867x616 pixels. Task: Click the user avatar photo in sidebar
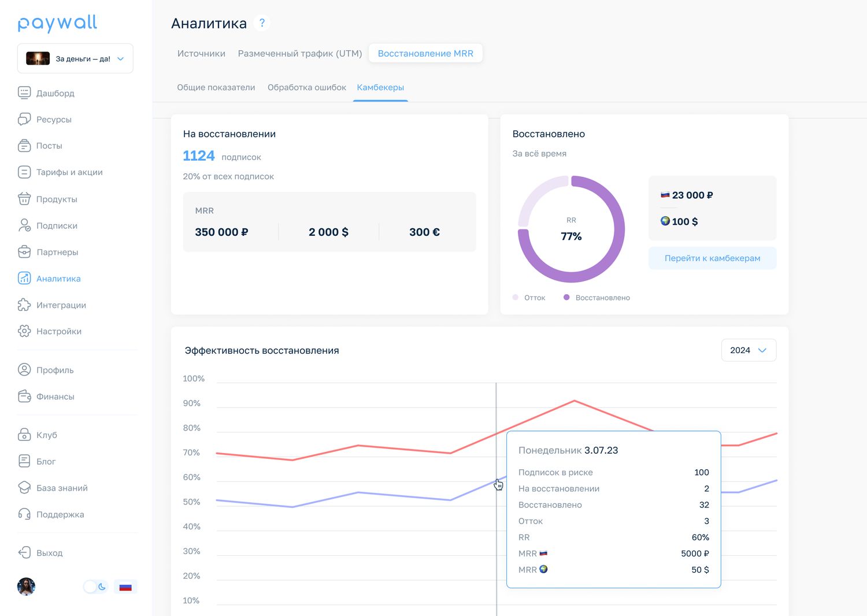click(x=26, y=587)
